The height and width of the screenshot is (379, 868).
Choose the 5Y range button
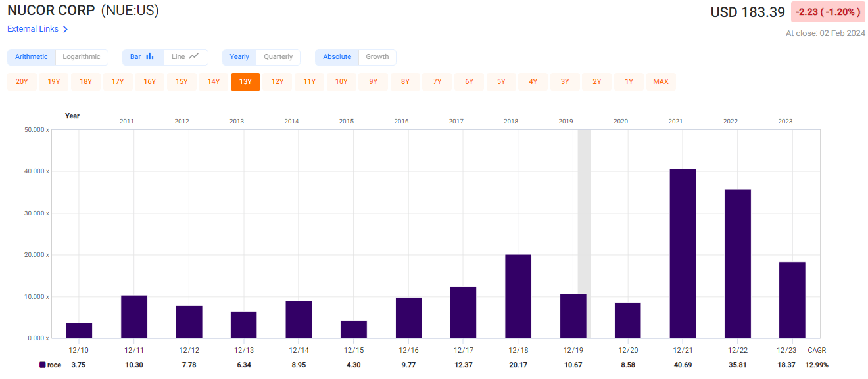tap(501, 81)
